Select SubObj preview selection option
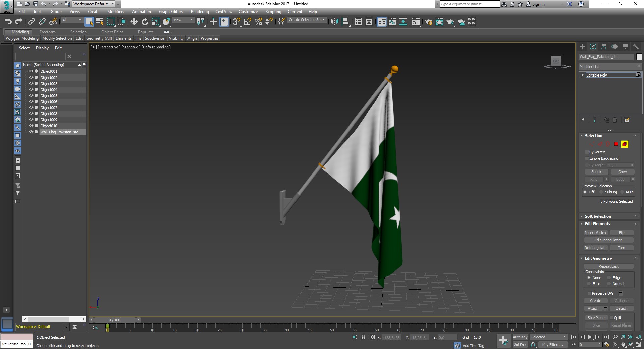644x349 pixels. [x=601, y=192]
